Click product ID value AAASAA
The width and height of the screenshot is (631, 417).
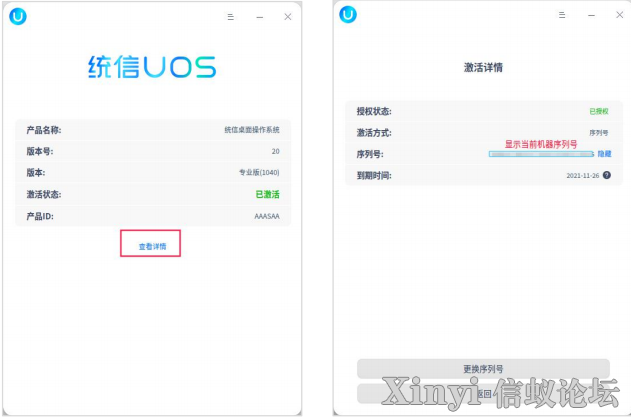coord(267,216)
